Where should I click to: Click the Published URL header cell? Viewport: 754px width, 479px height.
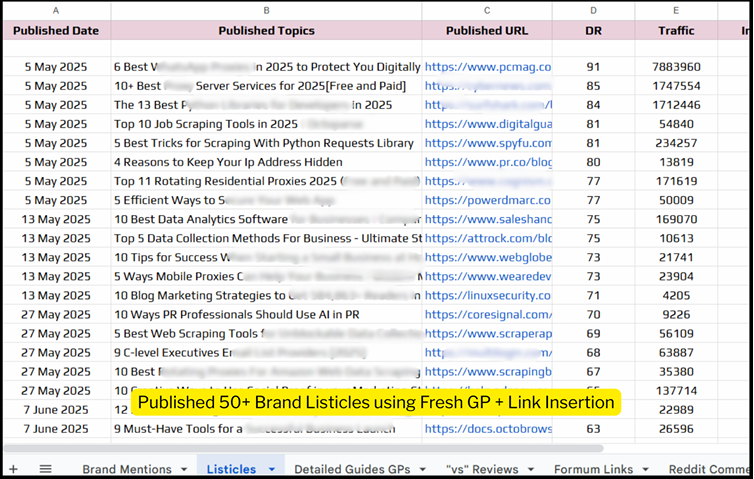(487, 30)
